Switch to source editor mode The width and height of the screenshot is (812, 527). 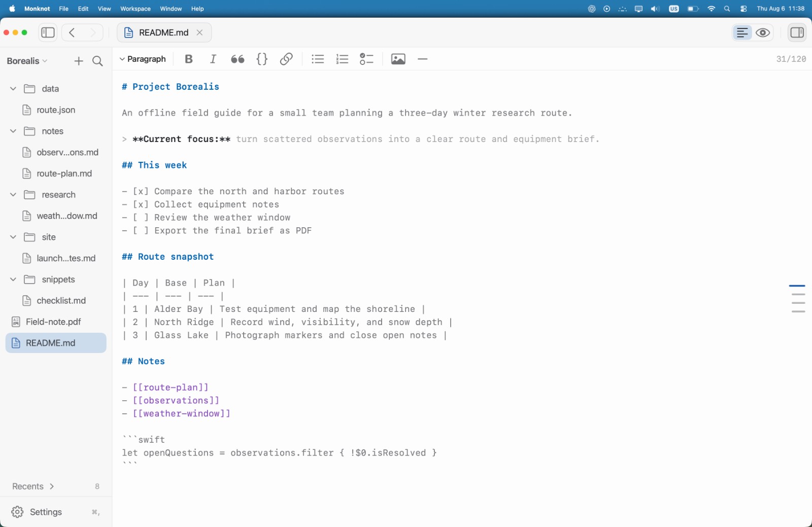742,32
